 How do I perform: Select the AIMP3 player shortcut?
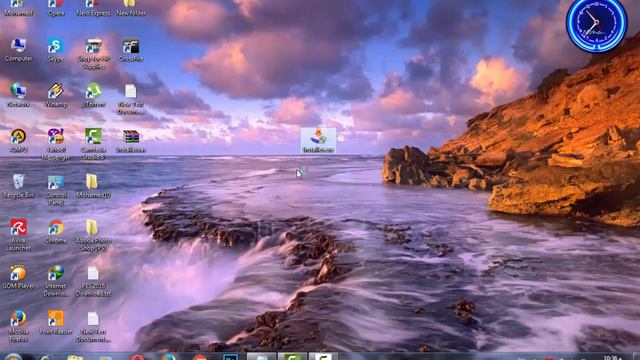18,141
